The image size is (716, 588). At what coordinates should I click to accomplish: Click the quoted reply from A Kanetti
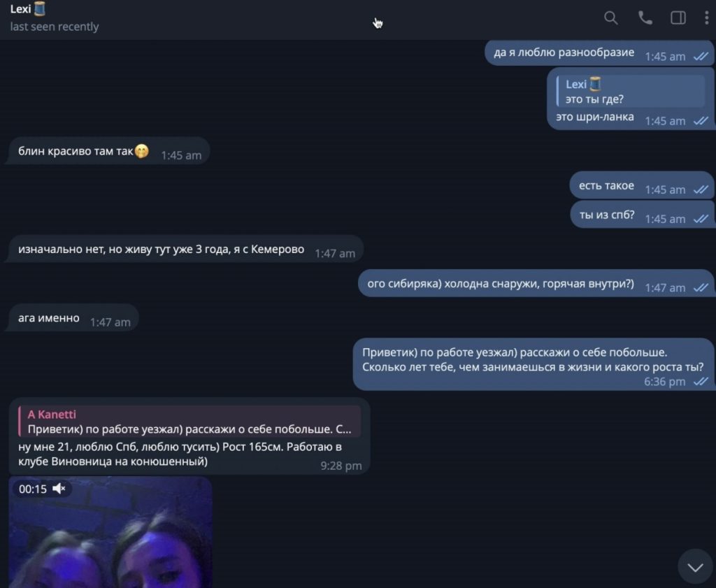pos(189,422)
